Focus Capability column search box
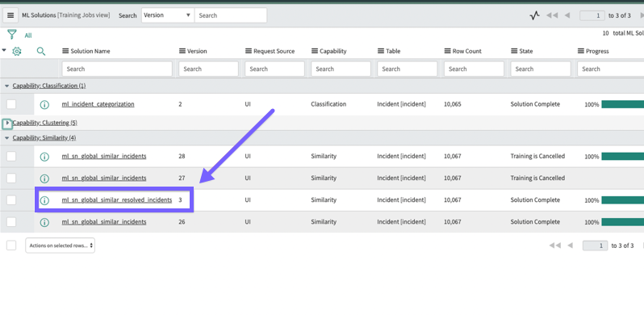Screen dimensions: 644x315 coord(341,69)
